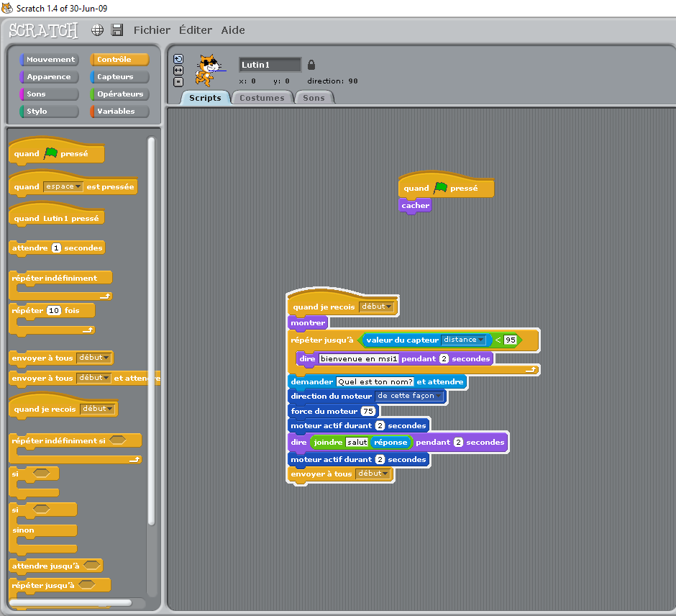This screenshot has width=676, height=616.
Task: Switch to the Scripts tab
Action: coord(205,98)
